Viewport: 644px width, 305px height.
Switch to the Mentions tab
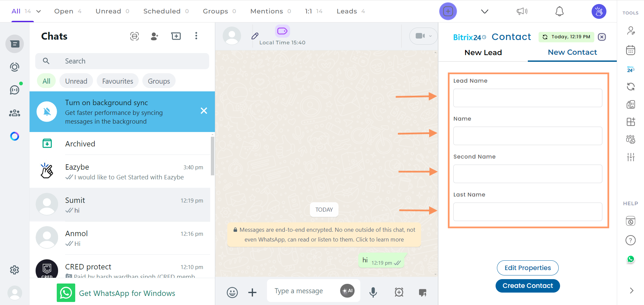[271, 11]
